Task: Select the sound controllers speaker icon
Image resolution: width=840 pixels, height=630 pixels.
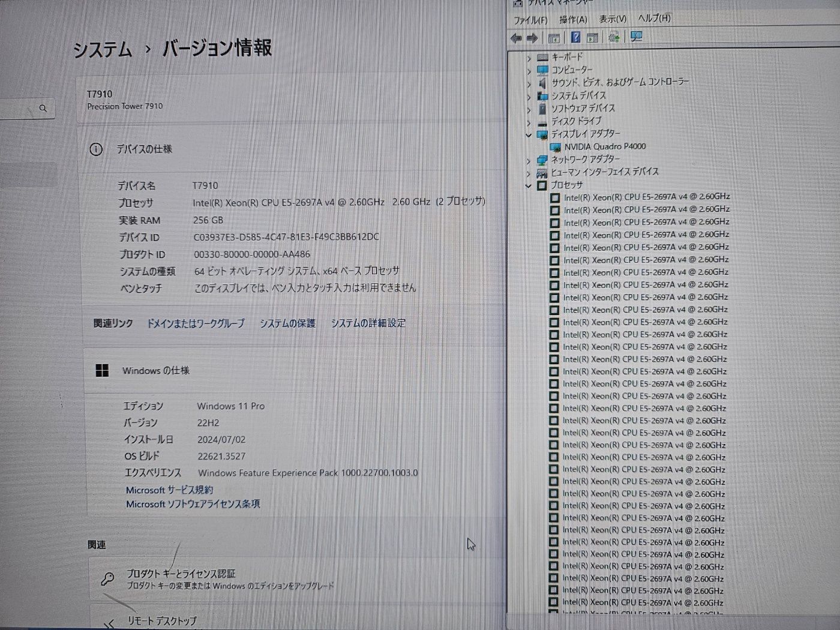Action: (x=542, y=82)
